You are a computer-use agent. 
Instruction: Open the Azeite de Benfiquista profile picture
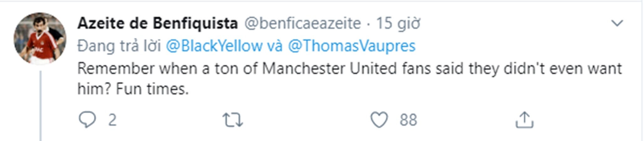40,39
